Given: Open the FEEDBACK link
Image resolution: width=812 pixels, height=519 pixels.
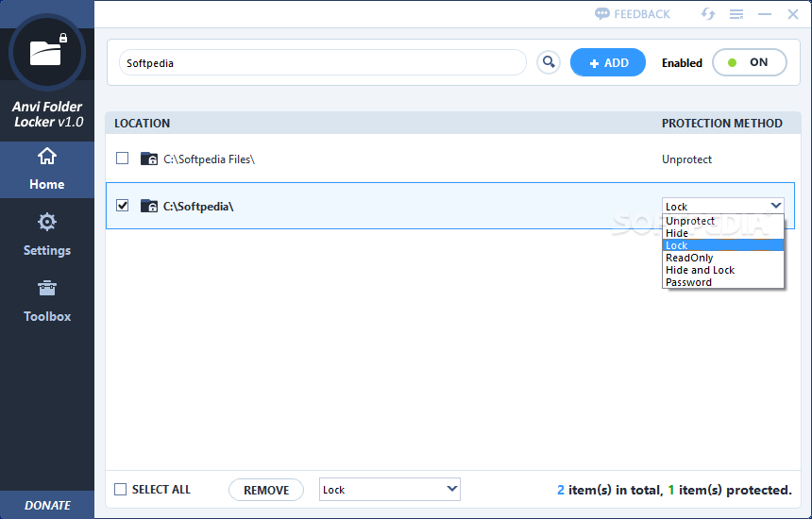Looking at the screenshot, I should 633,14.
